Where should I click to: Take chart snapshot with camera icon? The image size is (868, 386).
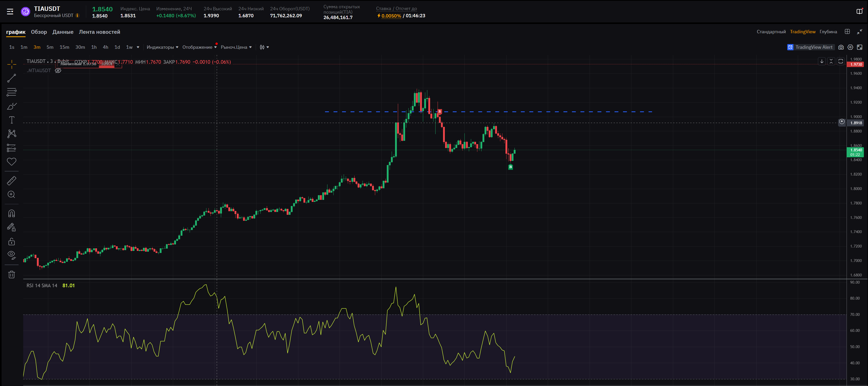click(x=841, y=47)
